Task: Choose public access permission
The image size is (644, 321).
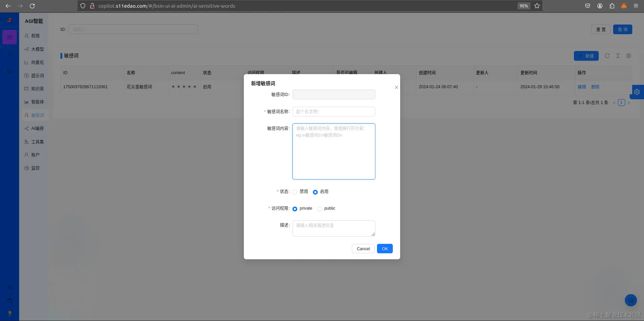Action: [x=319, y=209]
